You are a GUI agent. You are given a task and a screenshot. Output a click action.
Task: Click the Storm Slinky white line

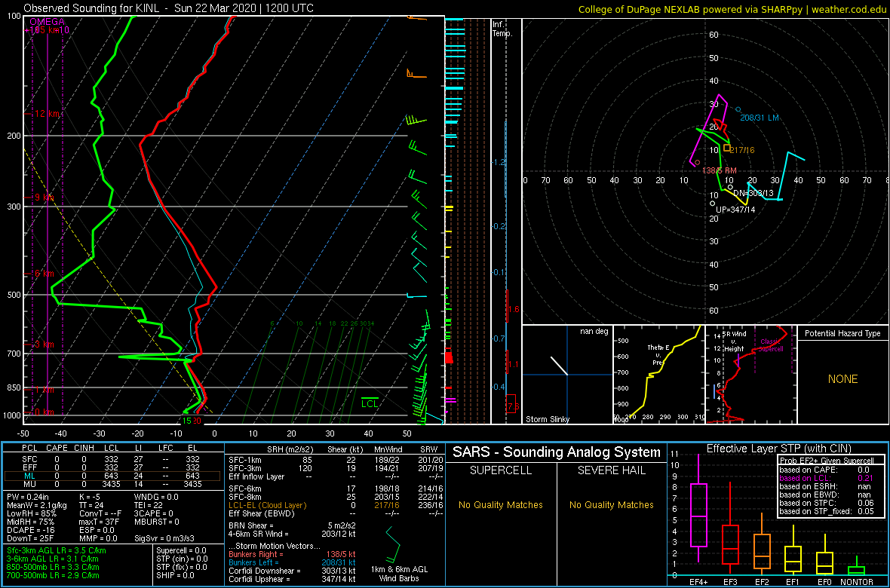tap(558, 366)
